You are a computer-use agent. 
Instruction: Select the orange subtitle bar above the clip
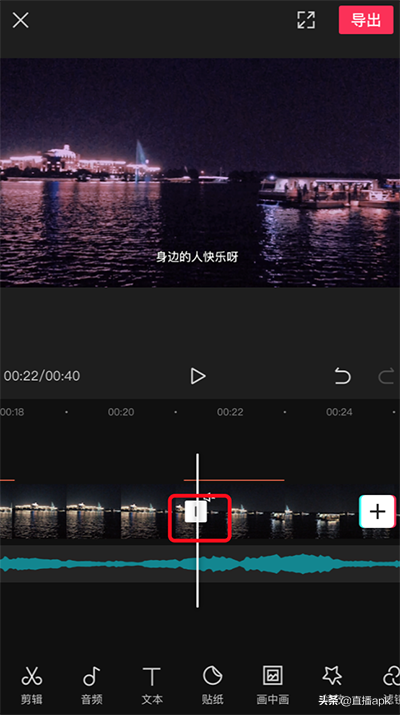[x=234, y=480]
